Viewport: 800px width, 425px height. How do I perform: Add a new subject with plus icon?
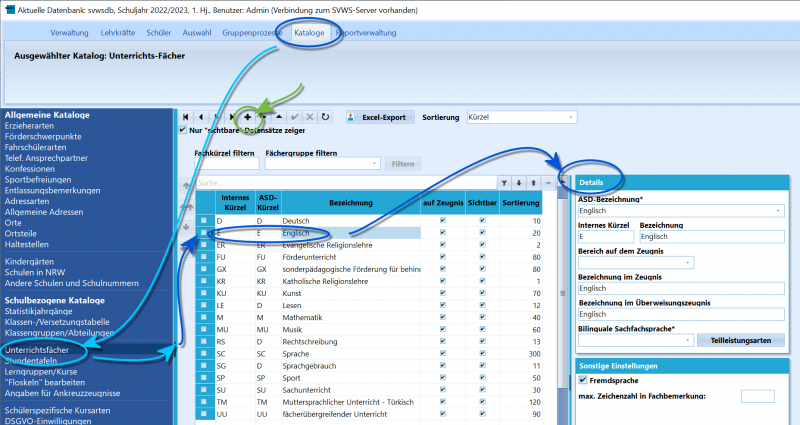coord(247,117)
